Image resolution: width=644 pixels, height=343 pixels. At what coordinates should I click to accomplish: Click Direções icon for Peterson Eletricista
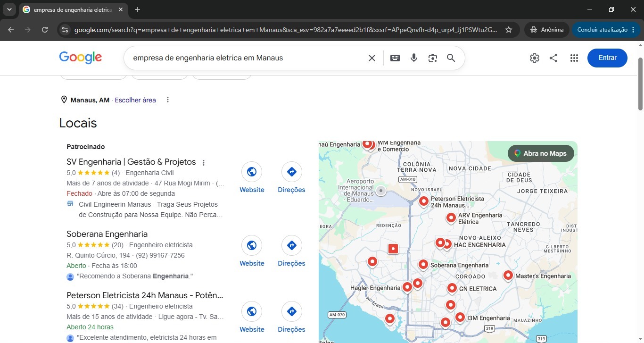tap(292, 311)
